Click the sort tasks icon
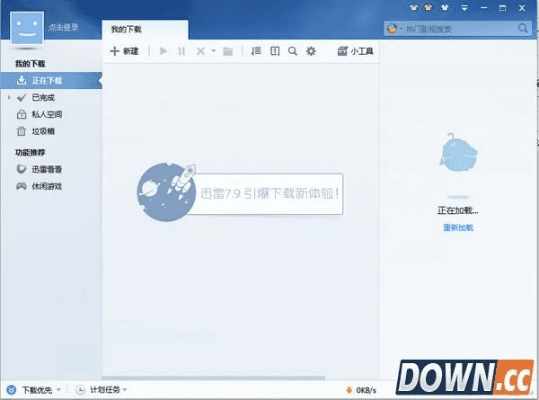The width and height of the screenshot is (539, 400). pos(256,51)
